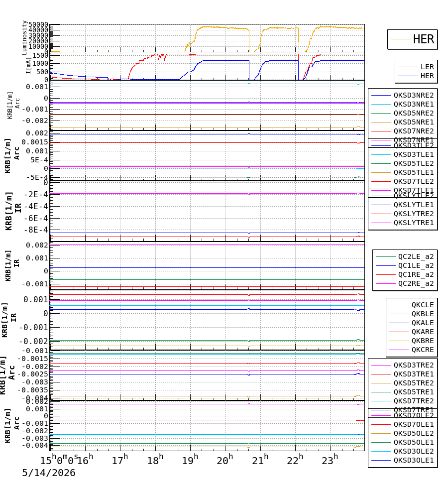Click QKSD7OLE1 legend label

[414, 425]
